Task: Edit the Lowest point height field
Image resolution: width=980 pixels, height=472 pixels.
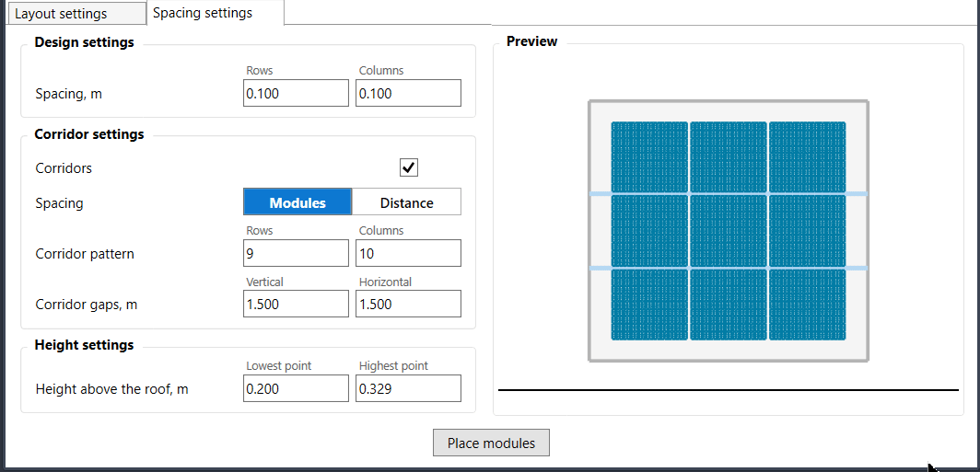Action: [x=296, y=388]
